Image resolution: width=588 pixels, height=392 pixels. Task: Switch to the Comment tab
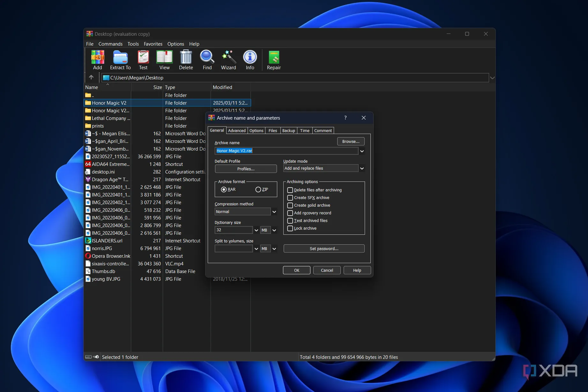point(323,130)
